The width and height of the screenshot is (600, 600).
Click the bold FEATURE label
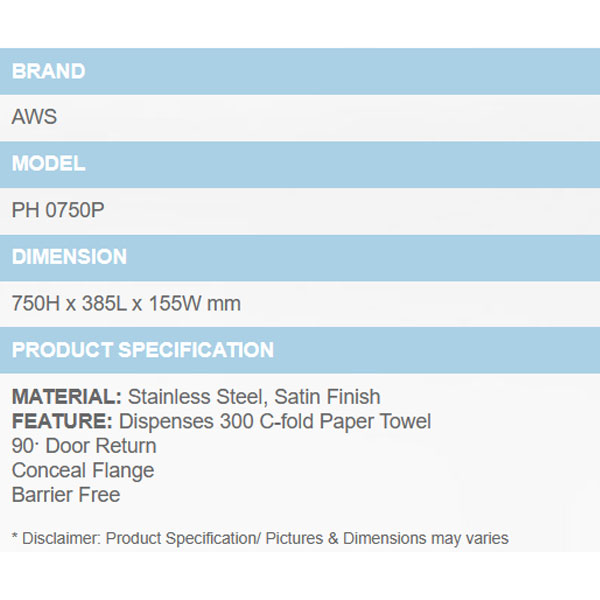pos(62,421)
